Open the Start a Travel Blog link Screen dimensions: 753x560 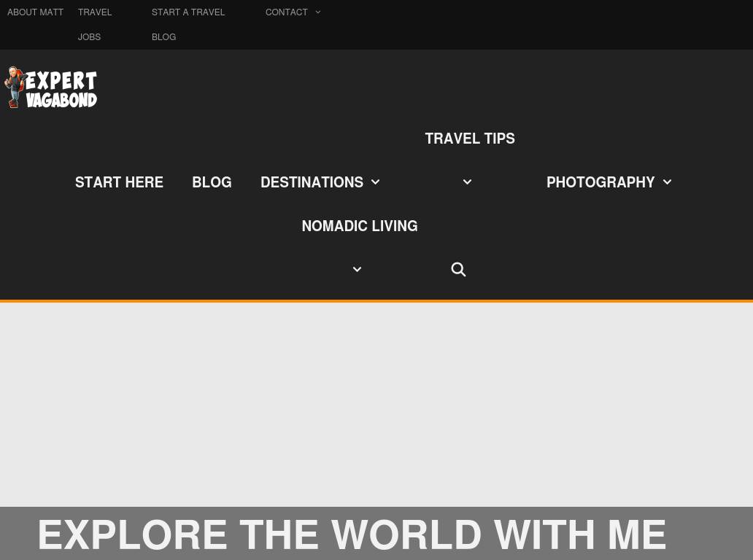(x=188, y=24)
